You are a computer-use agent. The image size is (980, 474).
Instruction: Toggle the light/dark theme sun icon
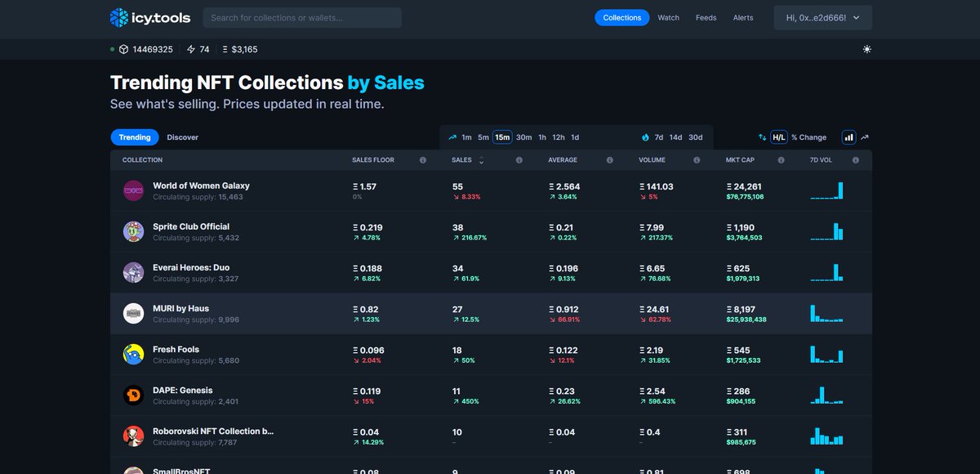866,49
